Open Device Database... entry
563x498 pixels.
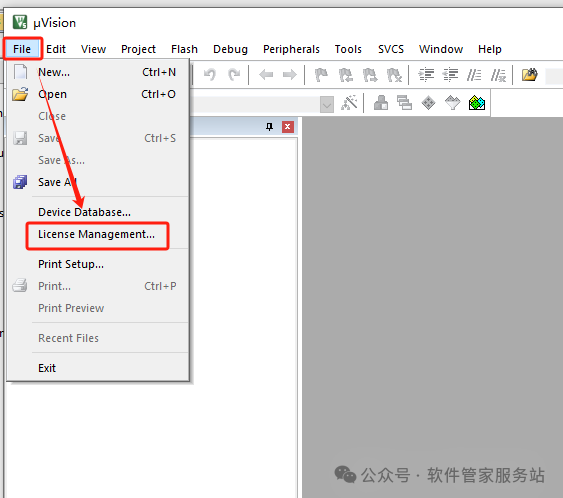click(x=98, y=212)
